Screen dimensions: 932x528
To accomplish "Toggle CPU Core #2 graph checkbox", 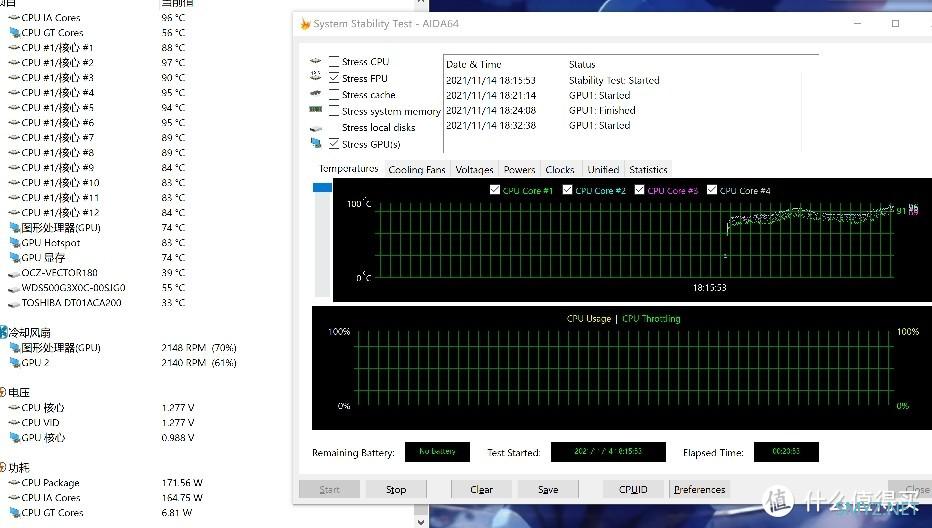I will point(567,190).
